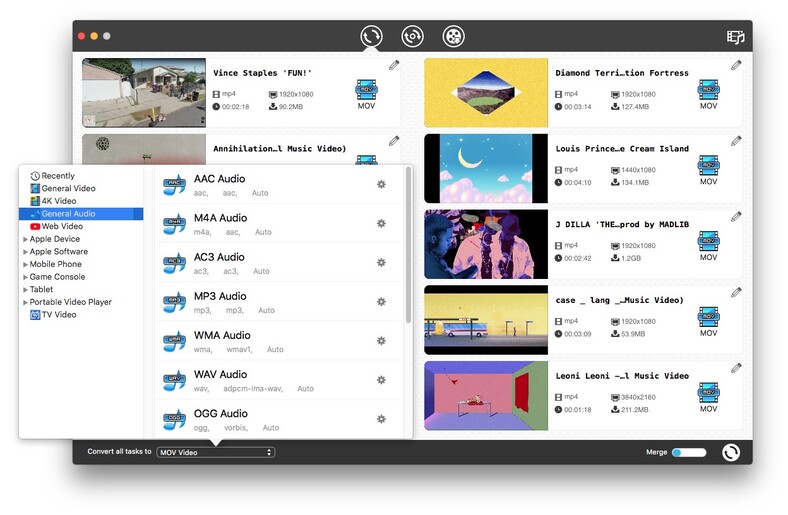Open settings gear for WMA Audio

381,341
